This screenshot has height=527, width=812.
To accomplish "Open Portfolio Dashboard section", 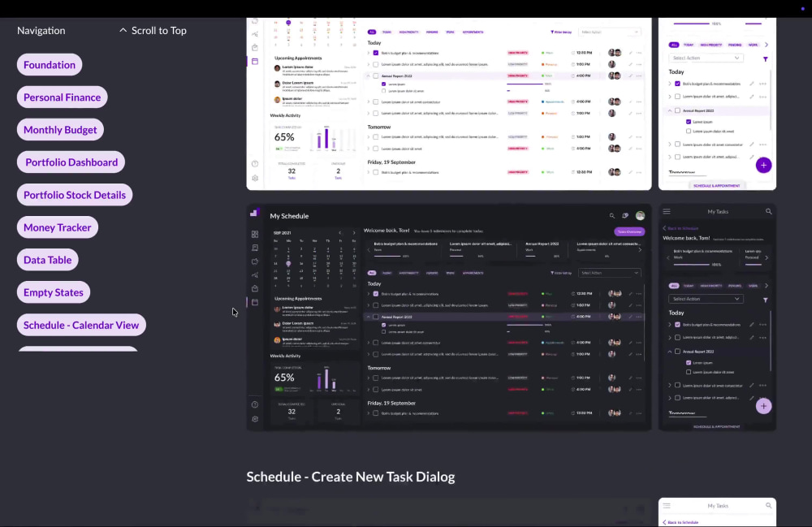I will click(71, 162).
